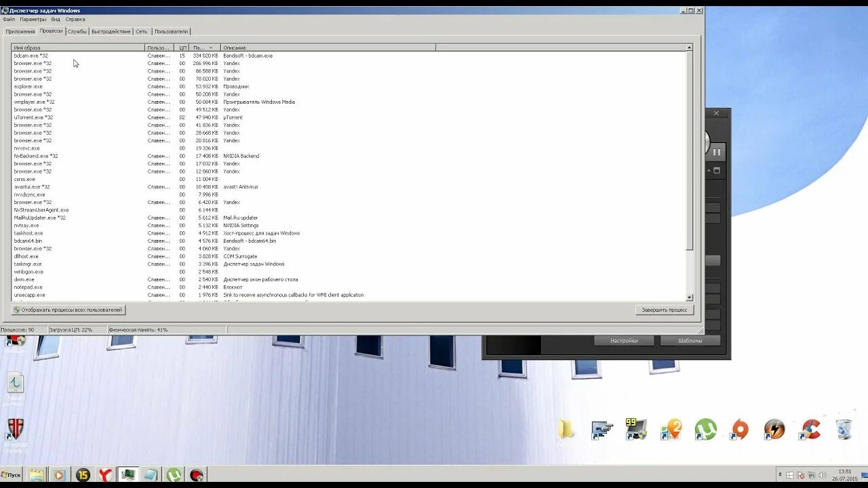This screenshot has width=868, height=488.
Task: Open the desktop shortcut showing number 2
Action: tap(671, 429)
